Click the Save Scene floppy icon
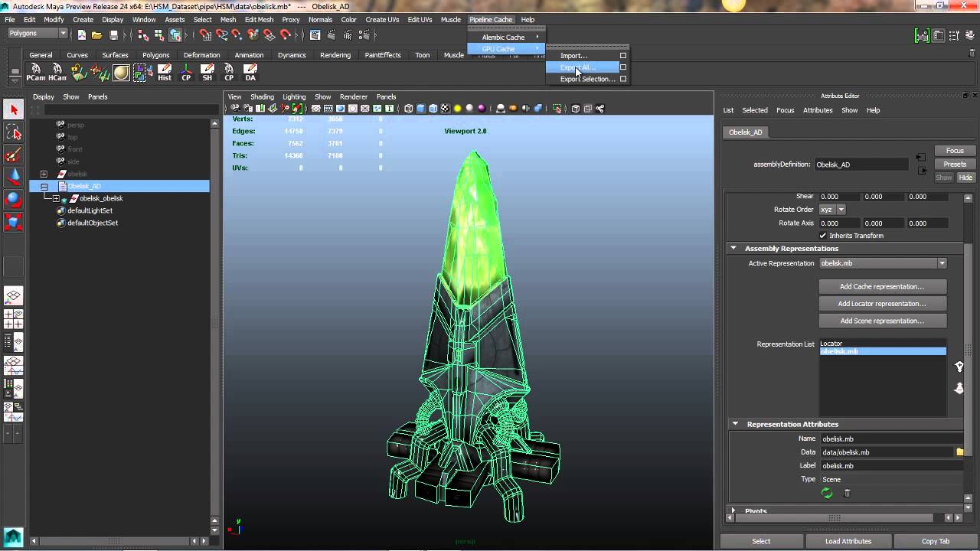980x551 pixels. pos(113,34)
